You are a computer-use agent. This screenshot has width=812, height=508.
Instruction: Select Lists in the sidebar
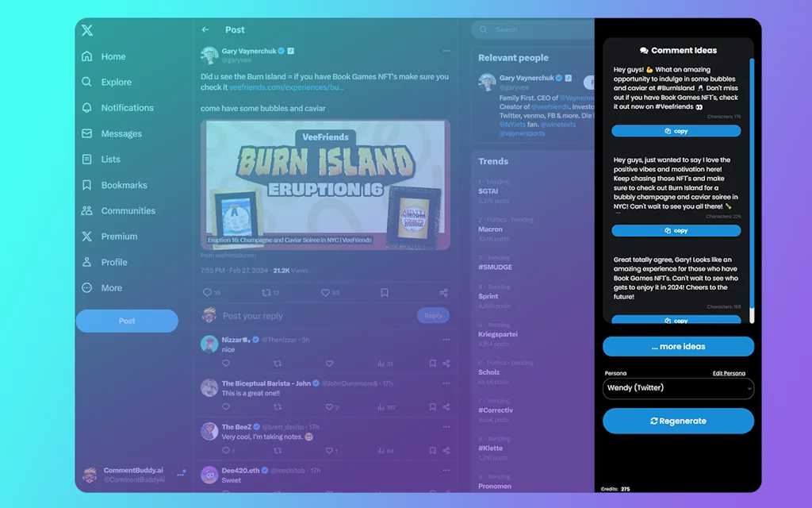point(112,160)
